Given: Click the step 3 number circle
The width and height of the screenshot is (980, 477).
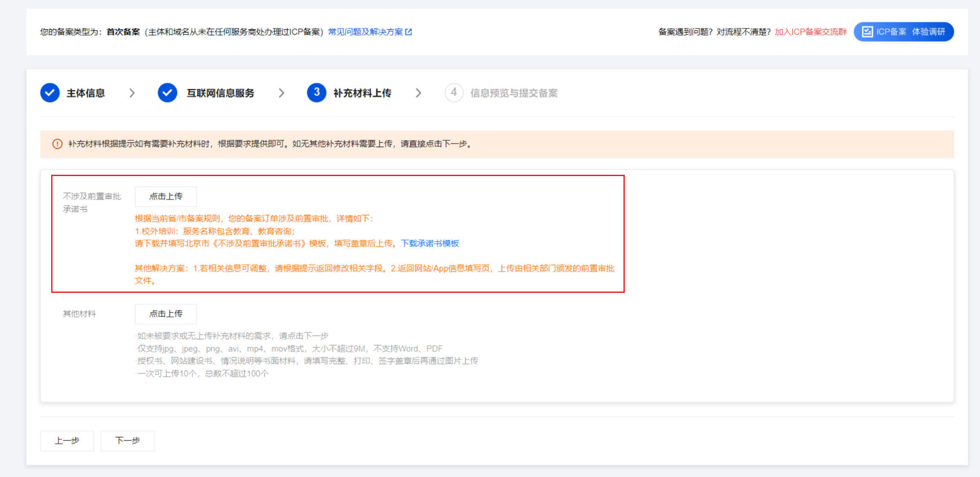Looking at the screenshot, I should click(x=316, y=93).
